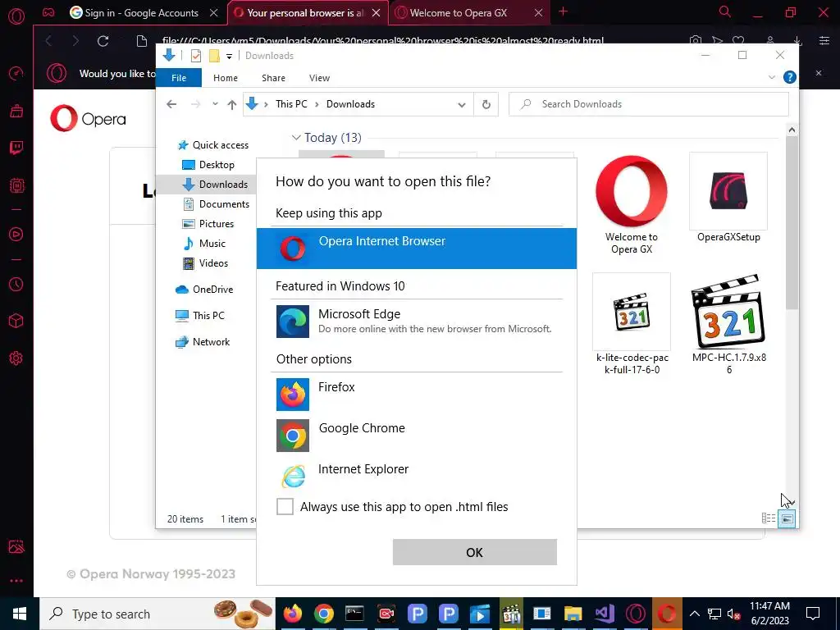Image resolution: width=840 pixels, height=630 pixels.
Task: Show hidden tray icons chevron
Action: pos(694,614)
